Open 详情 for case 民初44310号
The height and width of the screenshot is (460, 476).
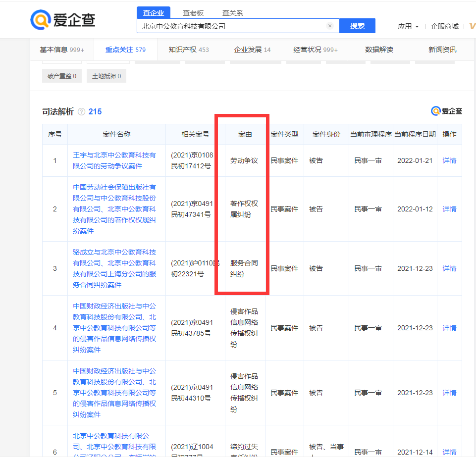tap(449, 393)
